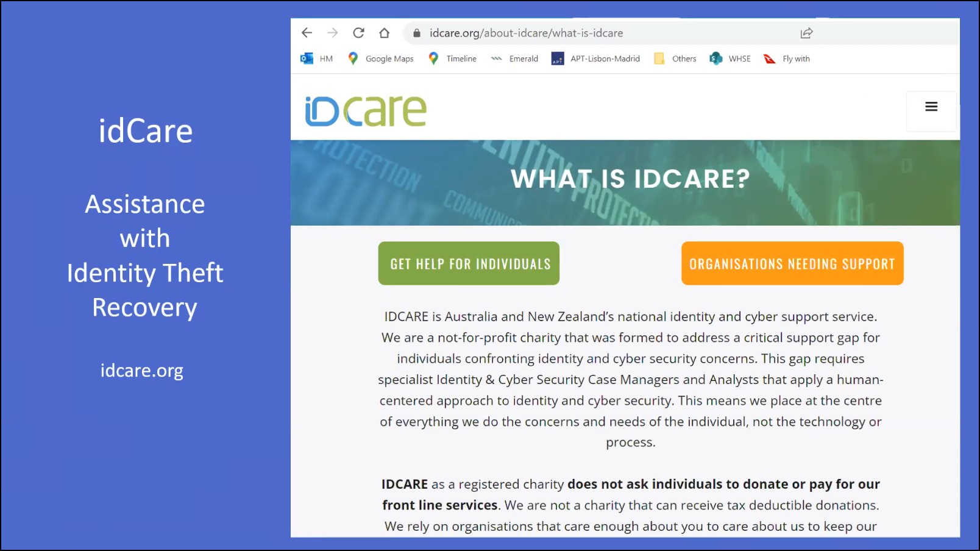This screenshot has width=980, height=551.
Task: Open the Google Maps bookmark
Action: coord(381,59)
